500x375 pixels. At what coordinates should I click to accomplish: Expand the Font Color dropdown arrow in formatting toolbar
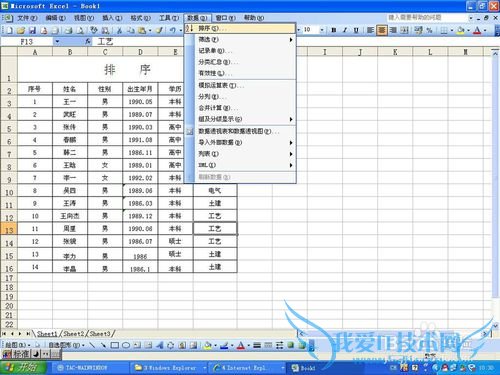(x=485, y=30)
